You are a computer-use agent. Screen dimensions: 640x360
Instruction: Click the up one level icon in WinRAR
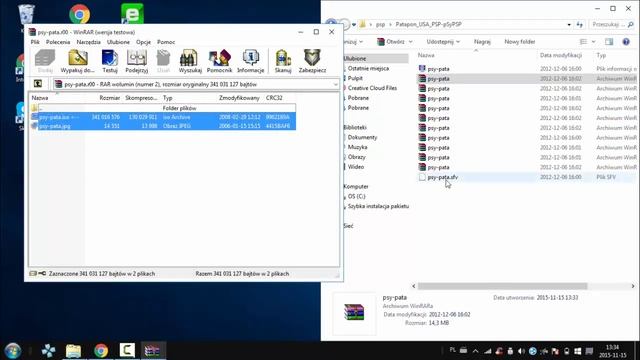tap(38, 84)
